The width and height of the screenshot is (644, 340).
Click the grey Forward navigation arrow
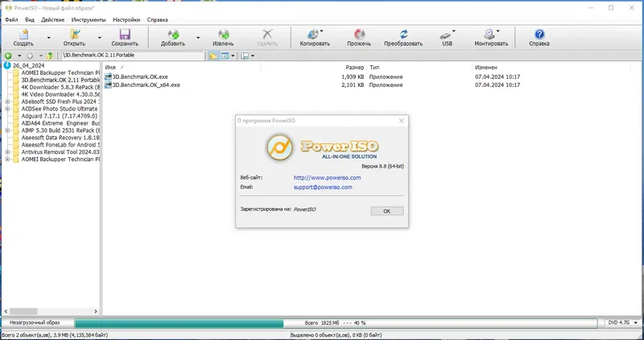(x=30, y=56)
